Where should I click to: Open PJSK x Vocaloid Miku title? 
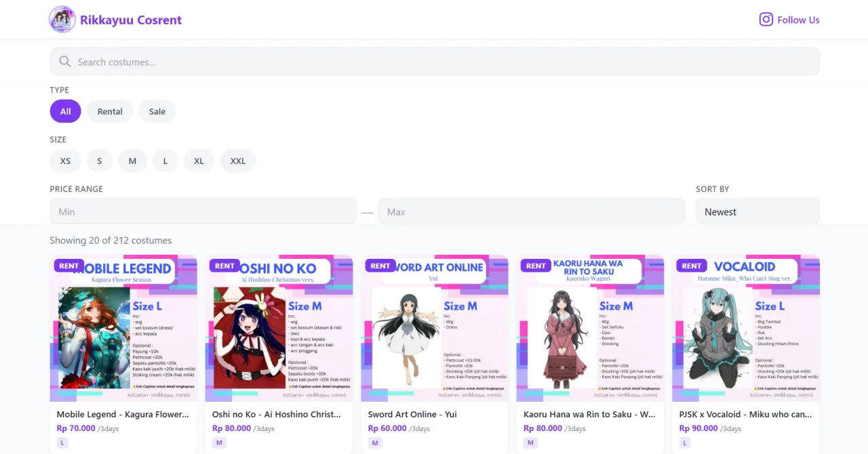[x=746, y=414]
